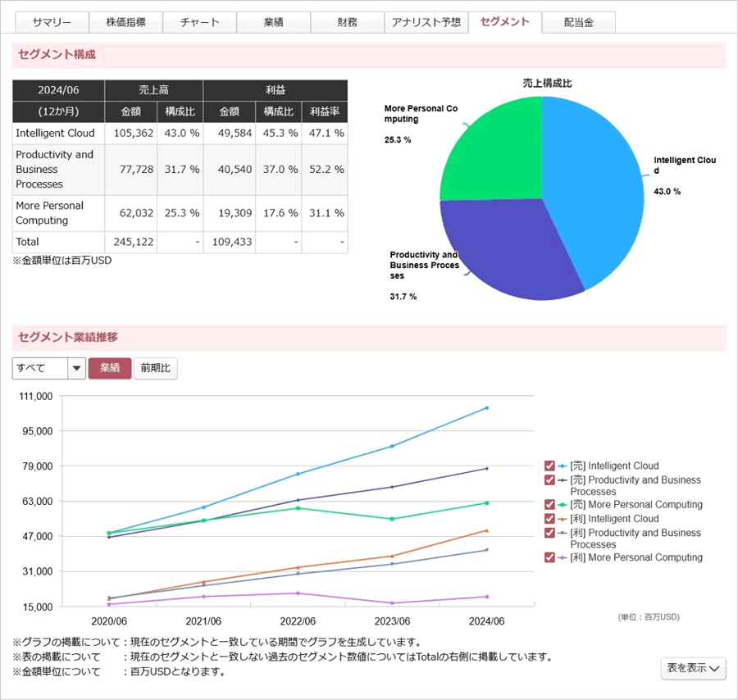Click the 105,362 sales amount cell
This screenshot has height=700, width=738.
131,133
